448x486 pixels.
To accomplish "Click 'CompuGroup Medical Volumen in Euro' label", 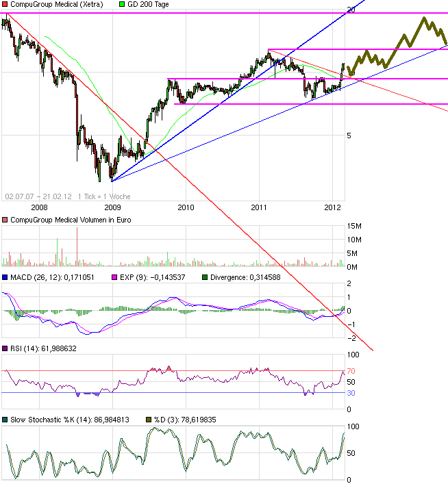I will (71, 220).
